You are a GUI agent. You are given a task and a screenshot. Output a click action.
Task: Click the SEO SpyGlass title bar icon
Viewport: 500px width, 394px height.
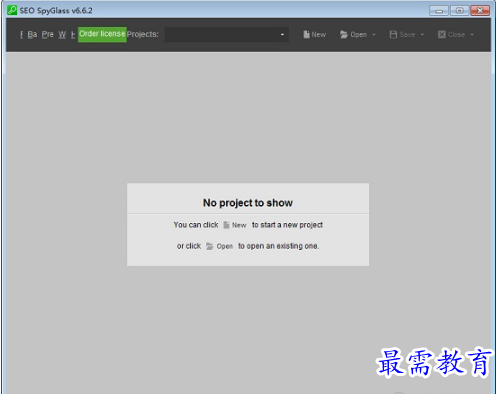[x=12, y=10]
